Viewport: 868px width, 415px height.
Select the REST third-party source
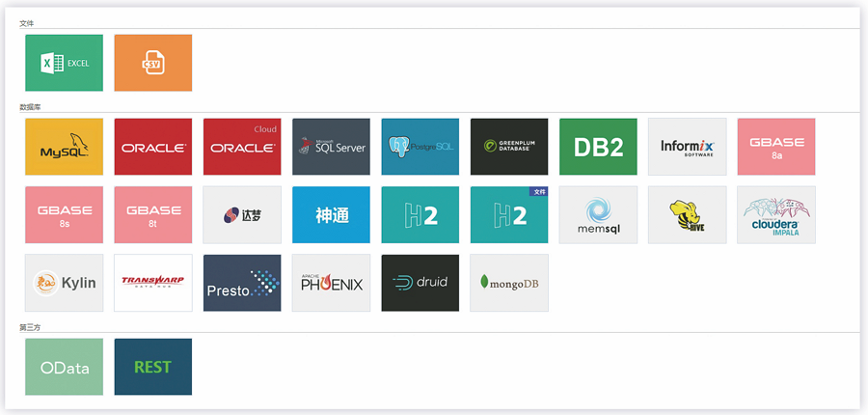tap(153, 367)
